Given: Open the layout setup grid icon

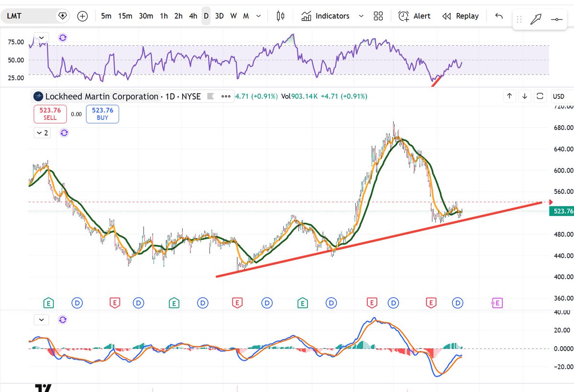Looking at the screenshot, I should coord(378,16).
